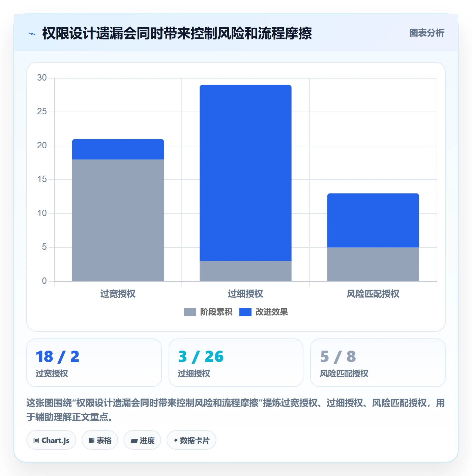Click the 进度 tag chip
The width and height of the screenshot is (472, 476).
[142, 440]
